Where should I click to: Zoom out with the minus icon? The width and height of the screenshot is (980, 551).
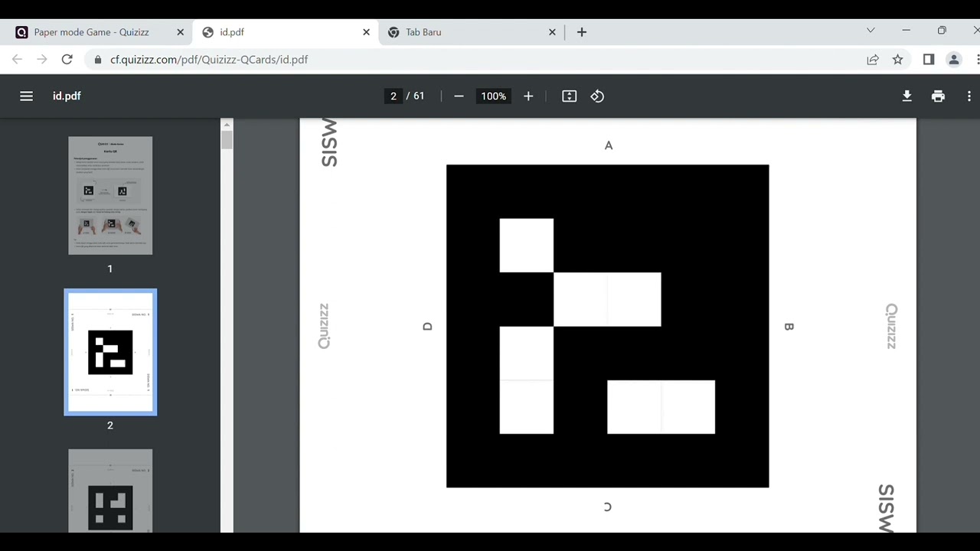(x=459, y=96)
